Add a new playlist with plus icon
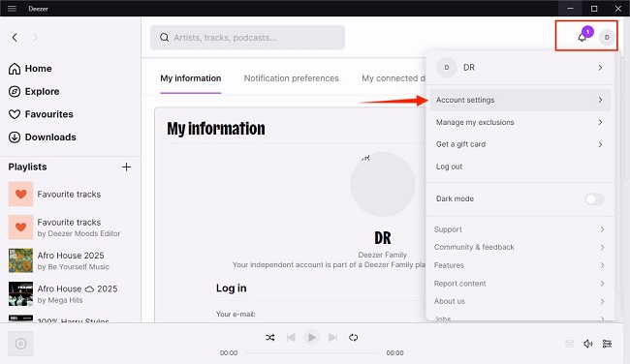 127,167
